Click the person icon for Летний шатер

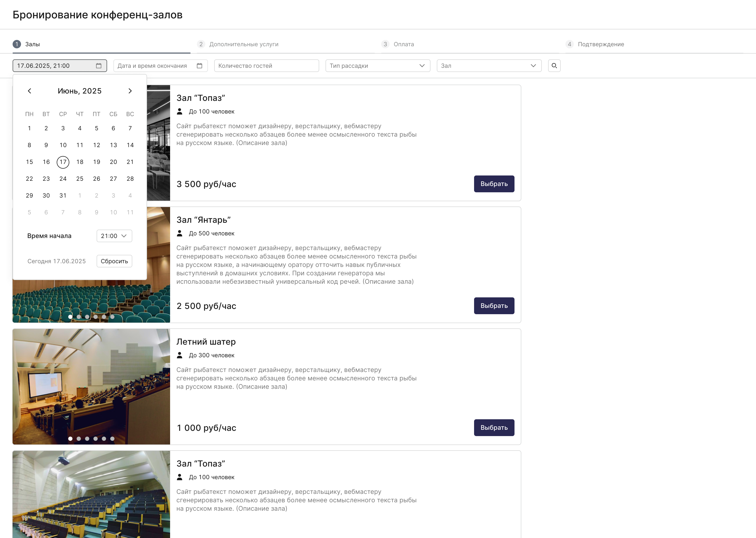click(179, 355)
